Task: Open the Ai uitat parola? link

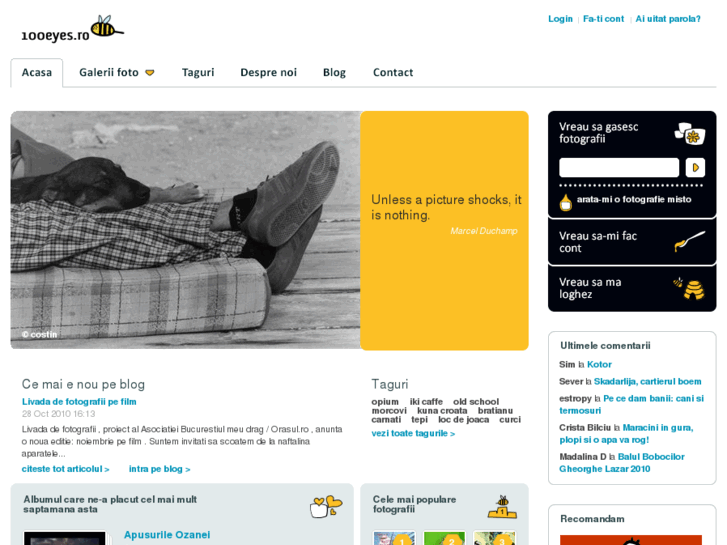Action: [668, 19]
